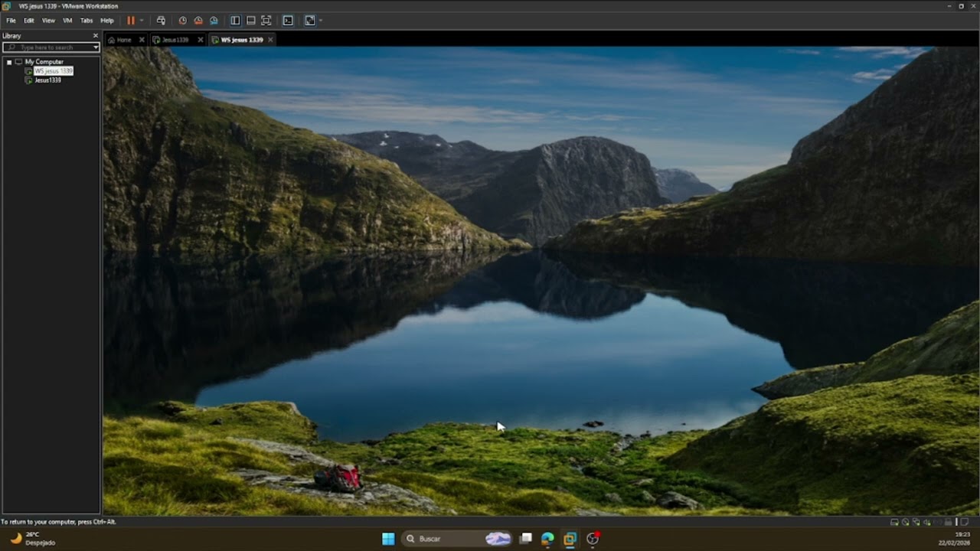Open the VM menu
This screenshot has height=551, width=980.
coord(67,21)
